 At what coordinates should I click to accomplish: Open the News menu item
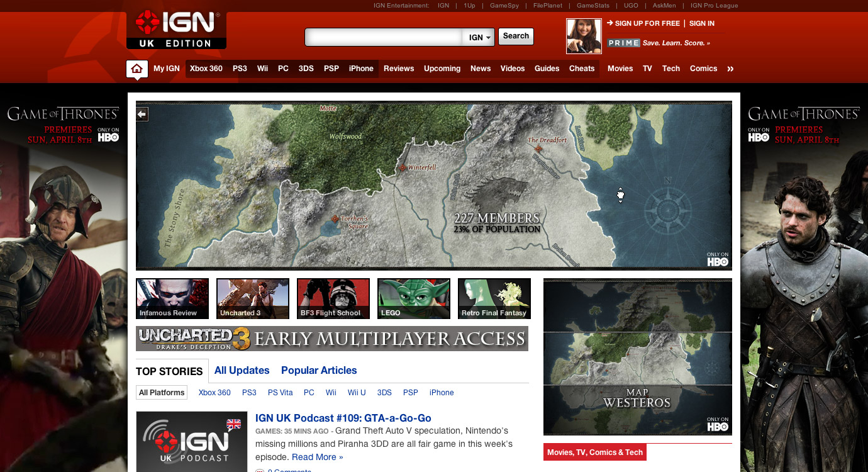click(x=481, y=69)
